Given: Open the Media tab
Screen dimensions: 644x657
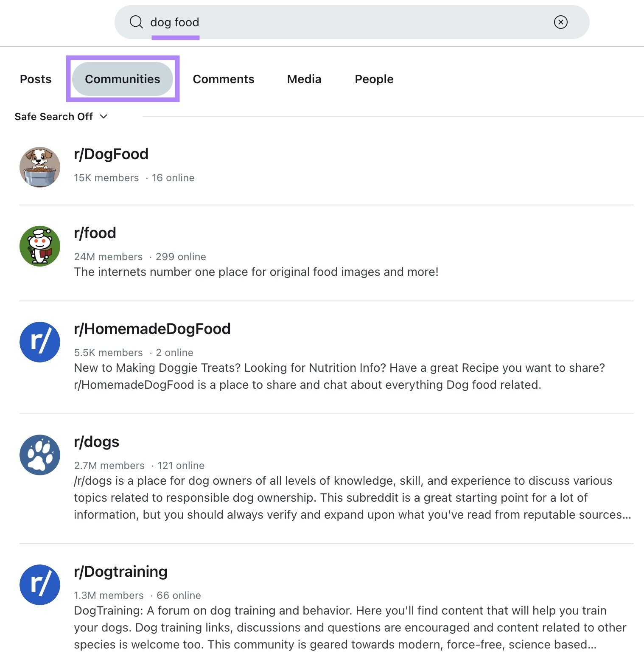Looking at the screenshot, I should click(304, 79).
